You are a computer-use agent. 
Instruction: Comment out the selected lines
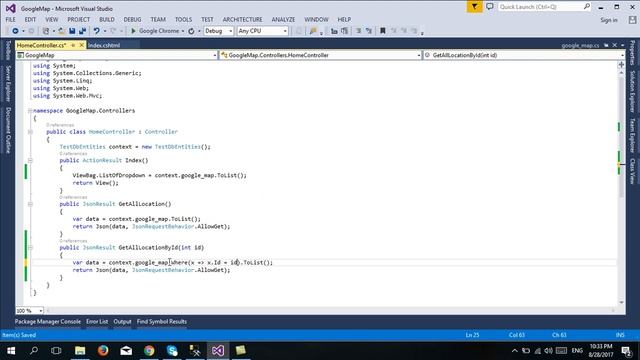pyautogui.click(x=358, y=31)
